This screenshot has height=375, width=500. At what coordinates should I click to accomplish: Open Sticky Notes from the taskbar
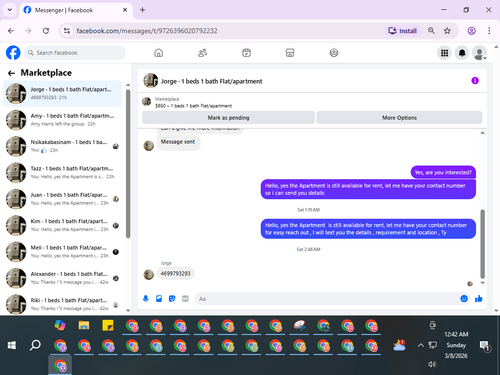[x=108, y=325]
